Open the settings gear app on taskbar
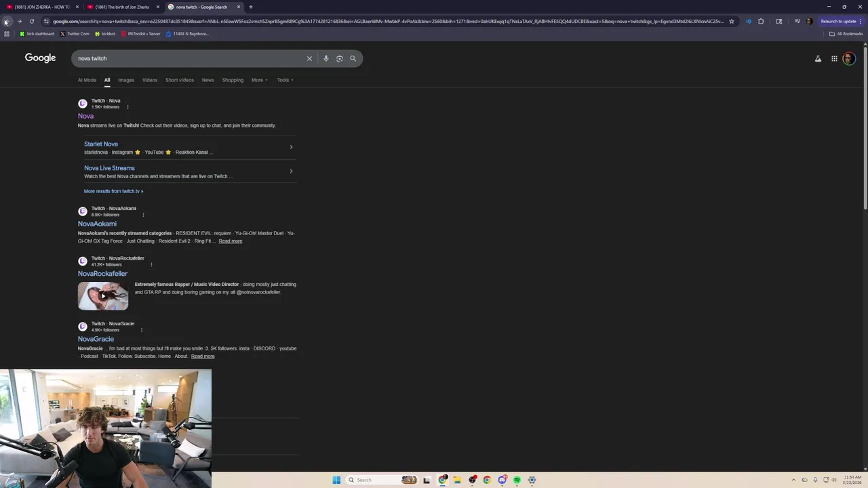This screenshot has height=488, width=868. pos(532,480)
